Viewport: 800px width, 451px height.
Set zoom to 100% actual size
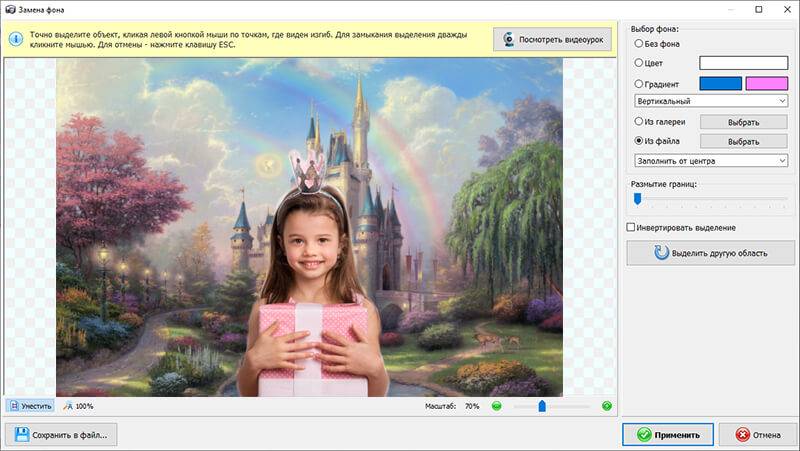coord(78,406)
